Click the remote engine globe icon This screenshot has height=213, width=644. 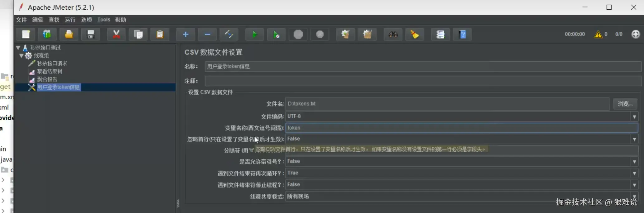pos(636,34)
